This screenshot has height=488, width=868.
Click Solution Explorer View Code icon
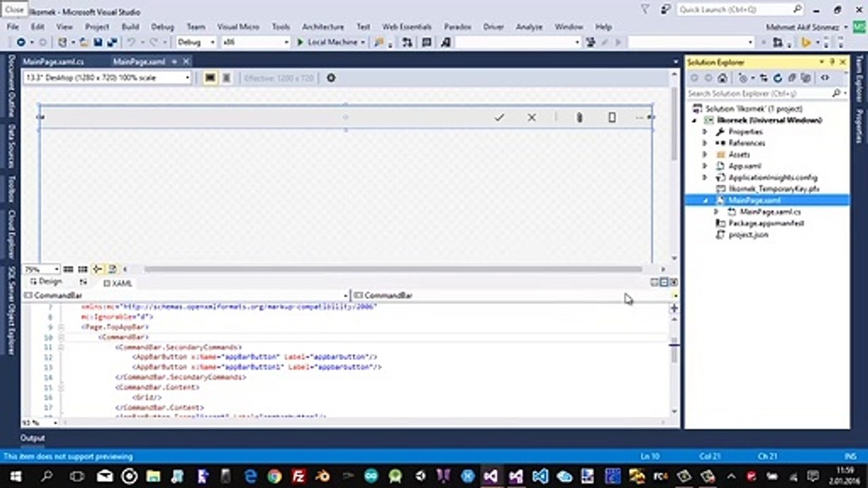825,78
